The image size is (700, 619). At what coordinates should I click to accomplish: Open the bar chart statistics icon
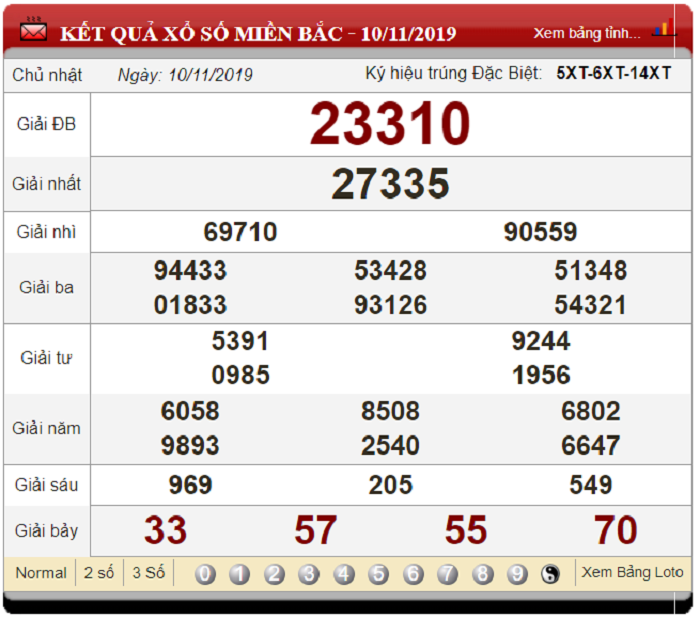665,28
